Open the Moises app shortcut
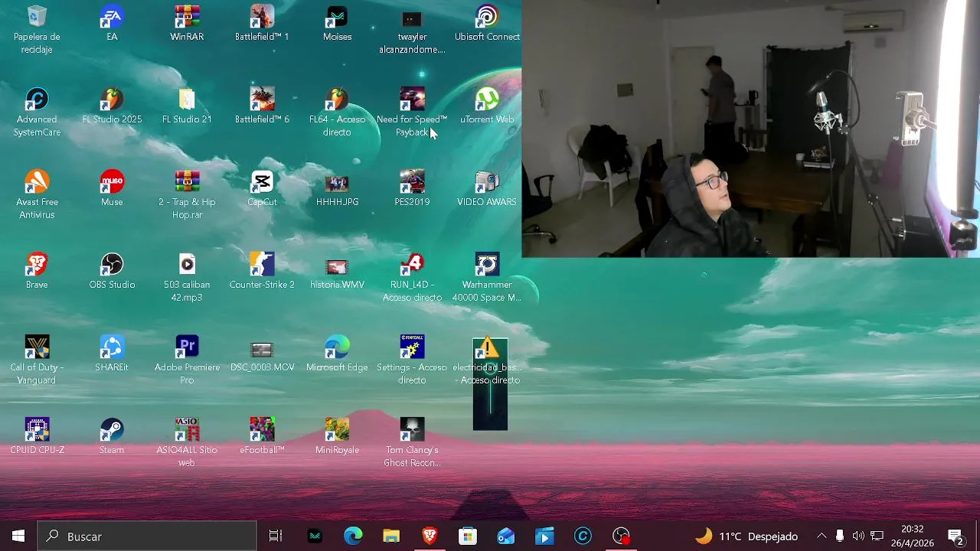Viewport: 980px width, 551px height. (x=337, y=23)
